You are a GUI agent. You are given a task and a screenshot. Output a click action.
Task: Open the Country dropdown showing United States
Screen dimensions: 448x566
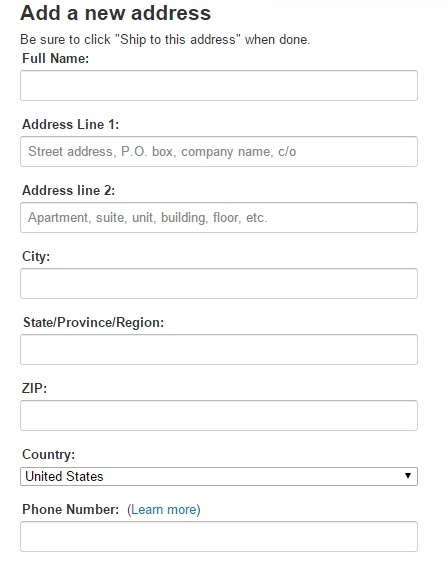tap(219, 476)
